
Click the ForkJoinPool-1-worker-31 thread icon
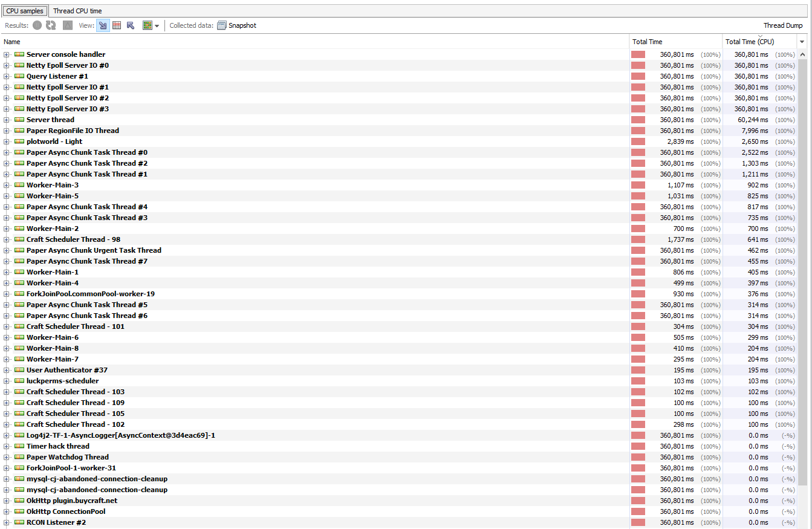point(19,468)
